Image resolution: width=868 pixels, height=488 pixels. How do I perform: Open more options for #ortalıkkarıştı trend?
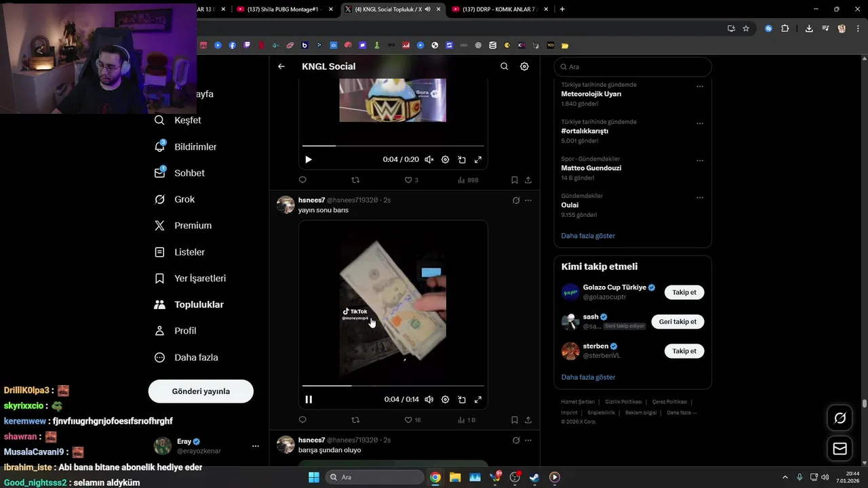pos(700,124)
